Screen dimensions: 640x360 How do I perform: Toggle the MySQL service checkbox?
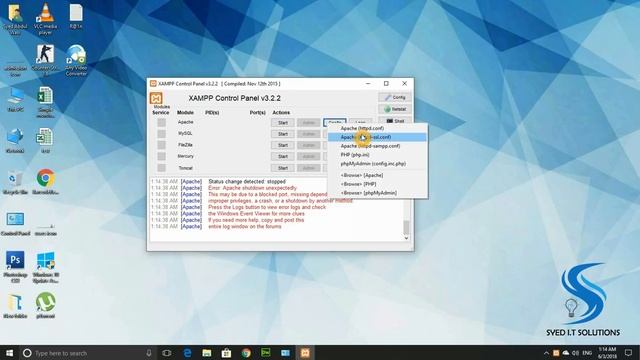(162, 134)
